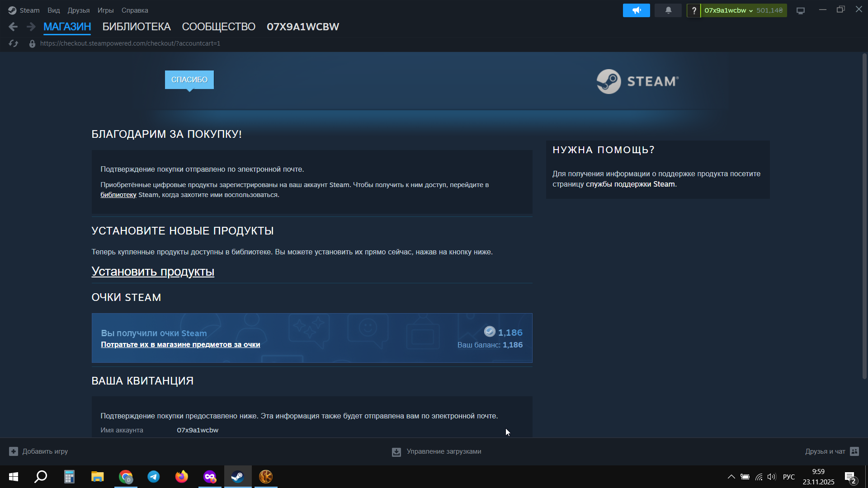Switch to Big Picture mode icon
Viewport: 868px width, 488px height.
click(800, 10)
